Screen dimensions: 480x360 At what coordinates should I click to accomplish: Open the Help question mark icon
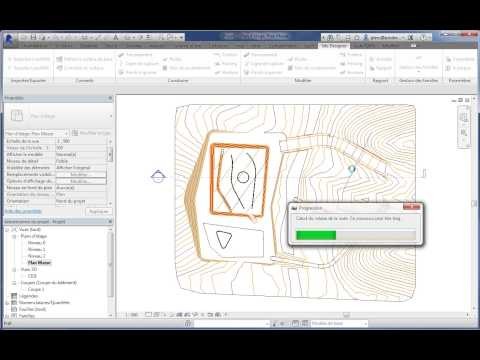423,37
